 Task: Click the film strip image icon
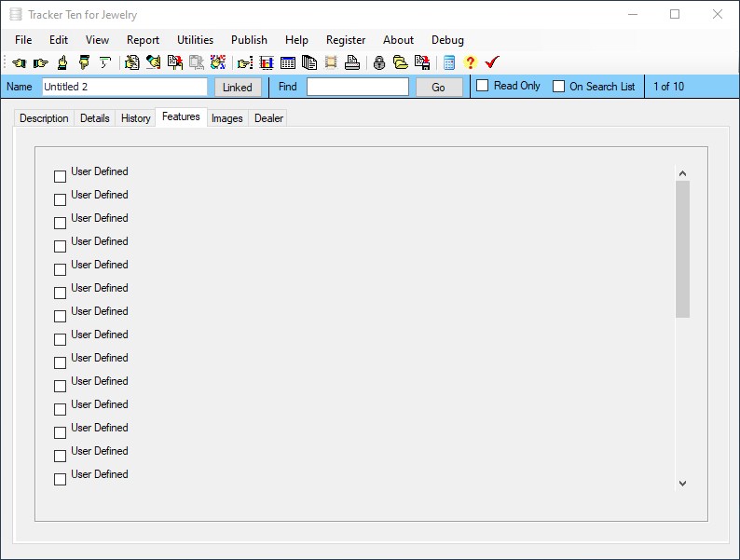click(x=331, y=62)
